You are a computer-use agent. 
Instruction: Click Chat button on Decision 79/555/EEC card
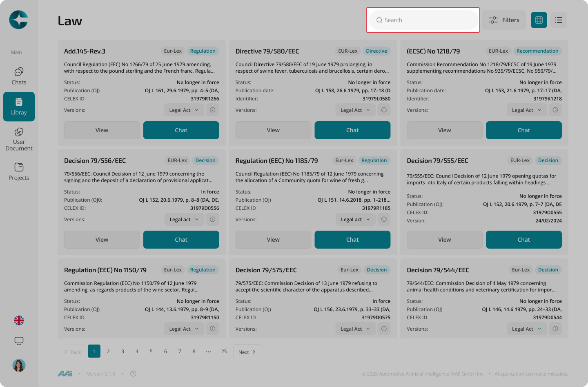click(524, 240)
